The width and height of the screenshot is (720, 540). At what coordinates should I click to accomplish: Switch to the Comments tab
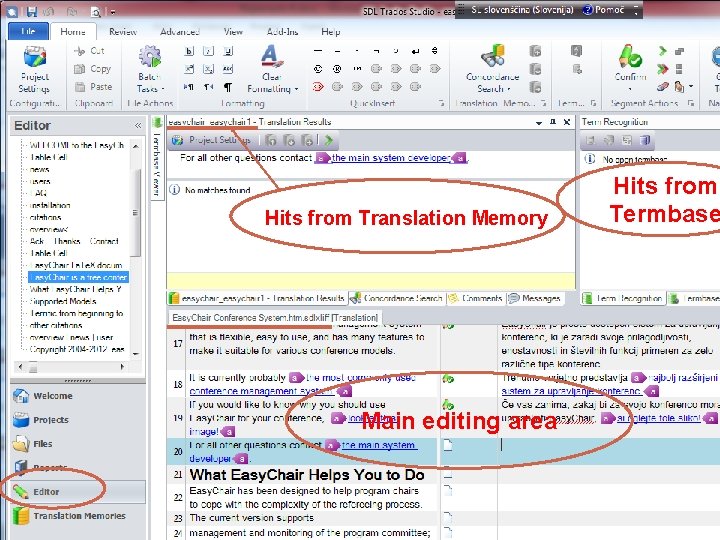(x=476, y=298)
